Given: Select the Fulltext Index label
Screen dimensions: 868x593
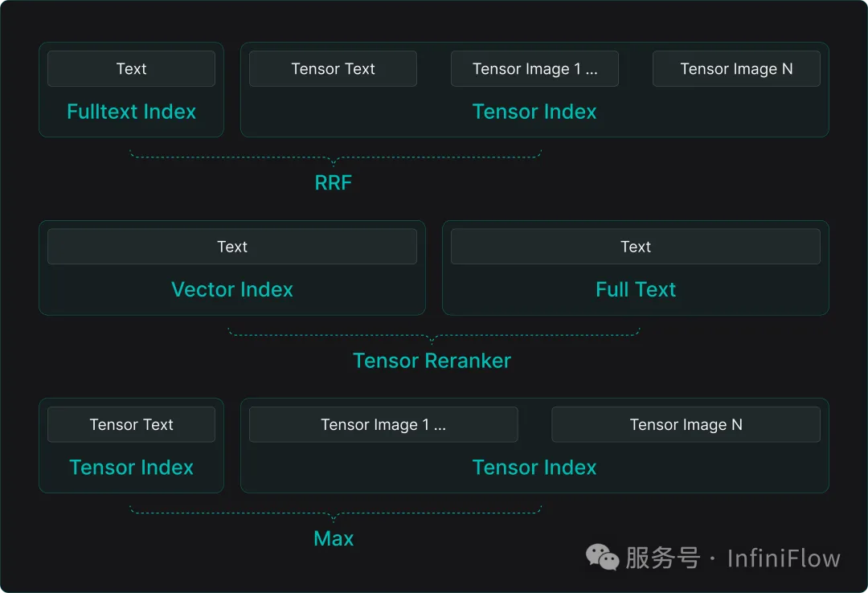Looking at the screenshot, I should pos(131,112).
